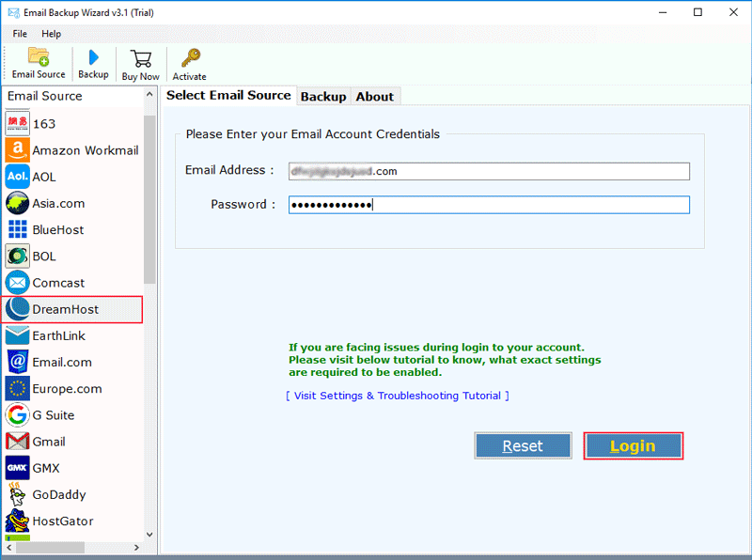The image size is (752, 560).
Task: Click the Email Backup Wizard title bar app icon
Action: click(14, 13)
